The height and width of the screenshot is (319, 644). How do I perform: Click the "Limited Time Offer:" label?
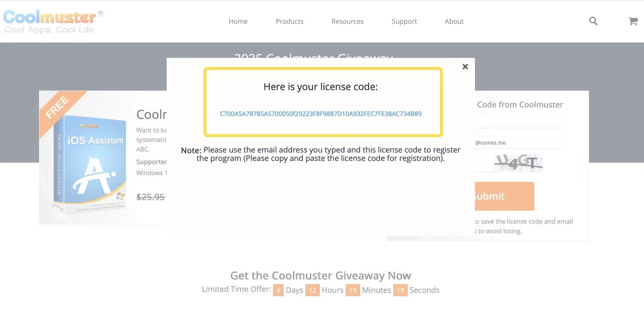tap(237, 289)
